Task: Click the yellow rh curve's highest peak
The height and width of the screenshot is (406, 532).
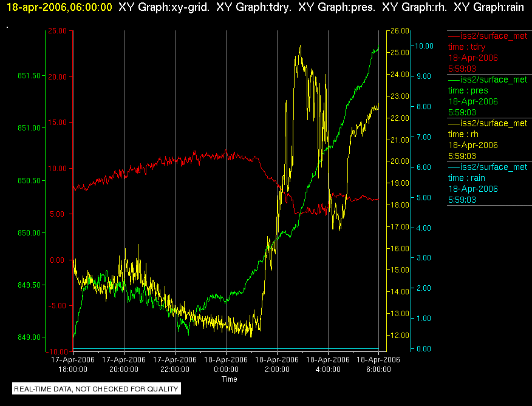Action: pos(300,46)
